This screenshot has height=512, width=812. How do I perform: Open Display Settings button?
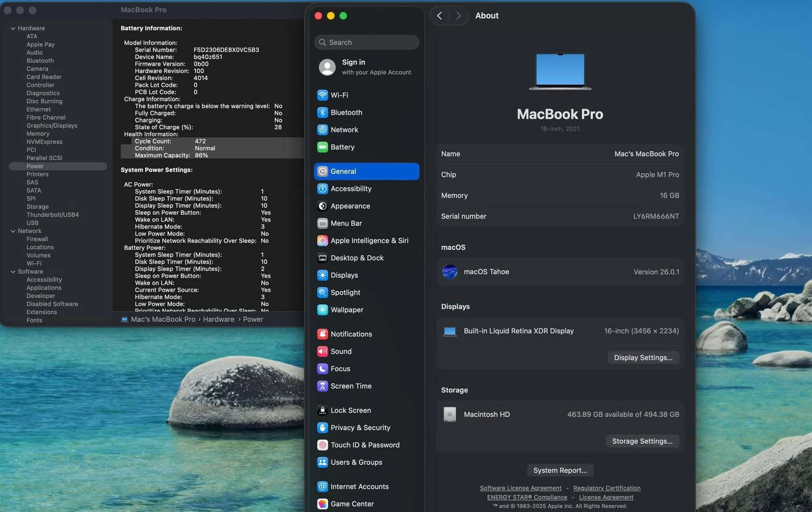pyautogui.click(x=643, y=358)
